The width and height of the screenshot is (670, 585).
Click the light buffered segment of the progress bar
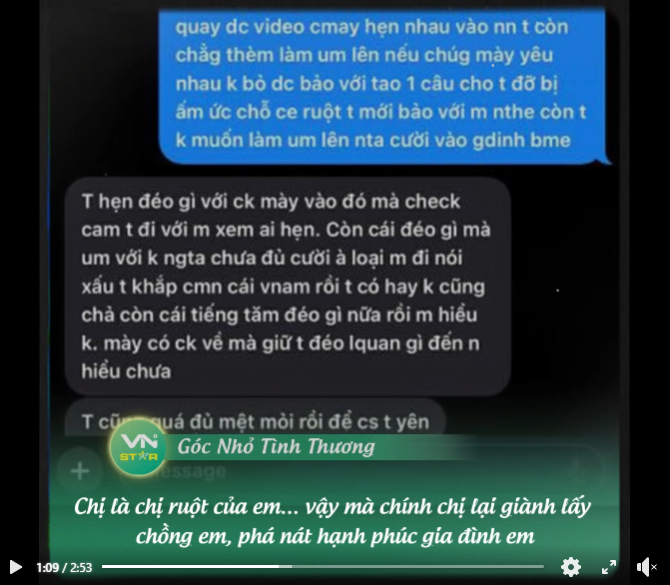click(x=285, y=567)
